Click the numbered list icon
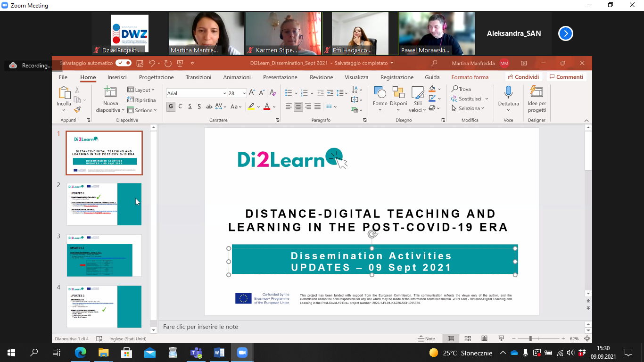 (305, 93)
